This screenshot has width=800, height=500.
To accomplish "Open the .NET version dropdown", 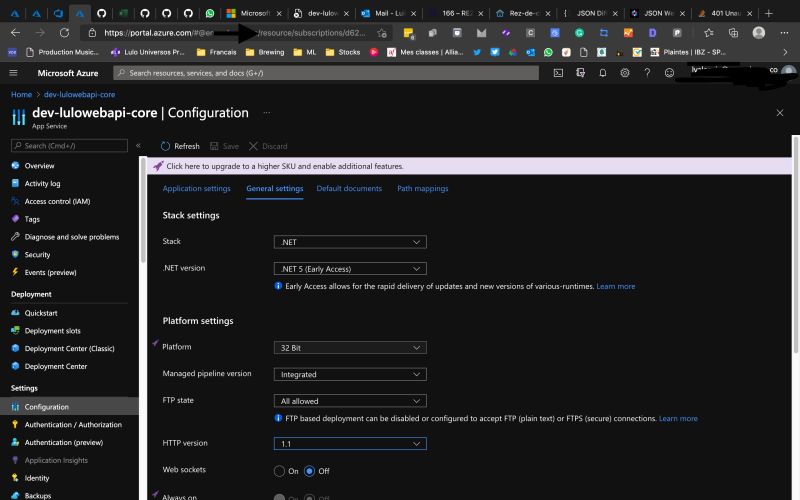I will tap(350, 269).
